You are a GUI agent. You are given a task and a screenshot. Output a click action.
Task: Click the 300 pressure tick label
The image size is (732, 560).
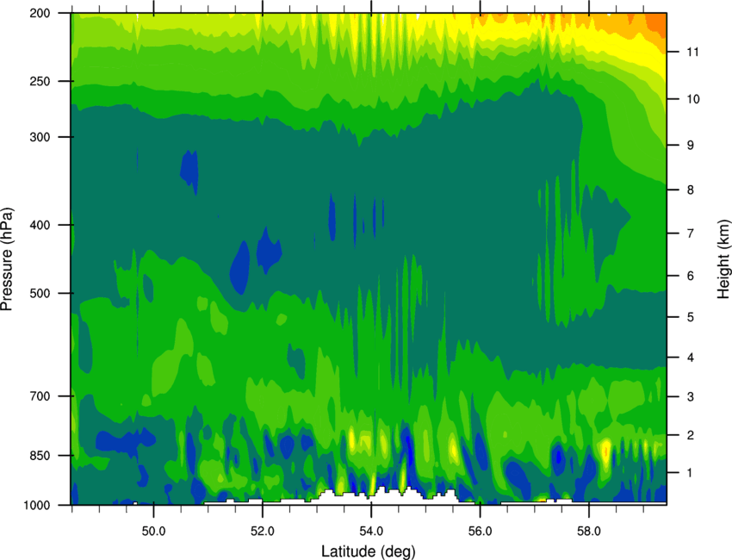pyautogui.click(x=40, y=137)
